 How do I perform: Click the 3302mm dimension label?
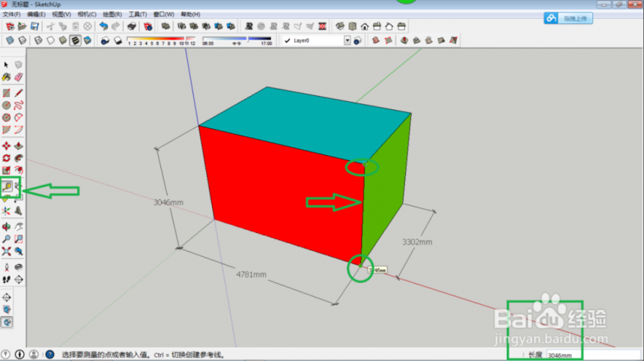(x=417, y=242)
